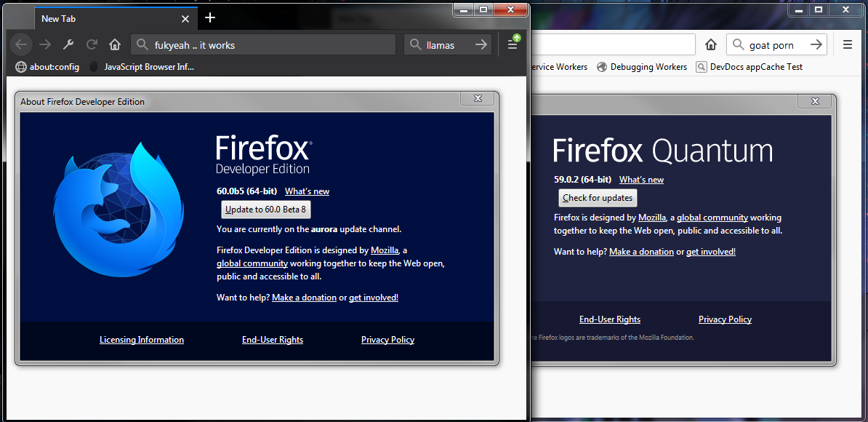Click the back arrow in Developer Edition toolbar
Image resolution: width=868 pixels, height=422 pixels.
[20, 45]
